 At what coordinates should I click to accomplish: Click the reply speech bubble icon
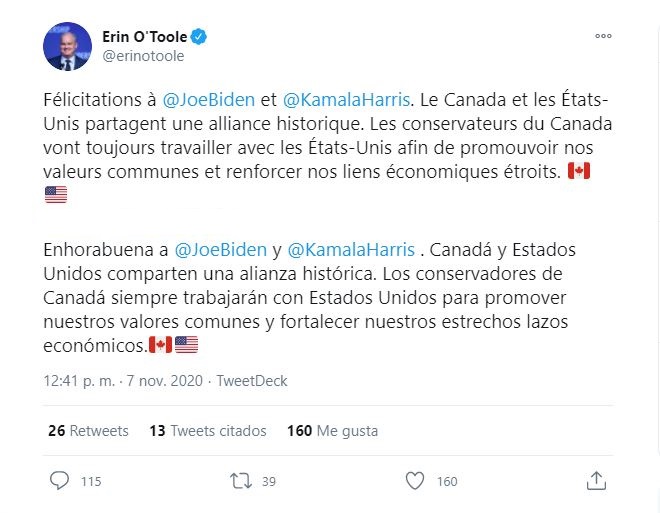[59, 481]
